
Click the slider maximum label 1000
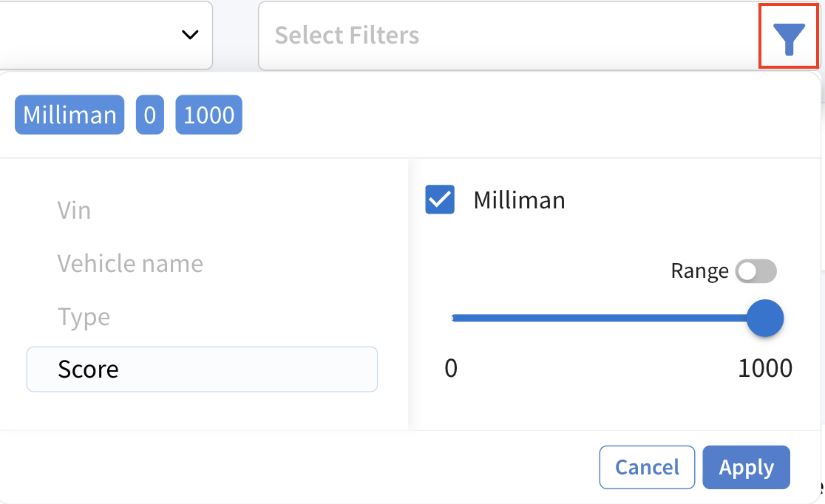pyautogui.click(x=765, y=368)
